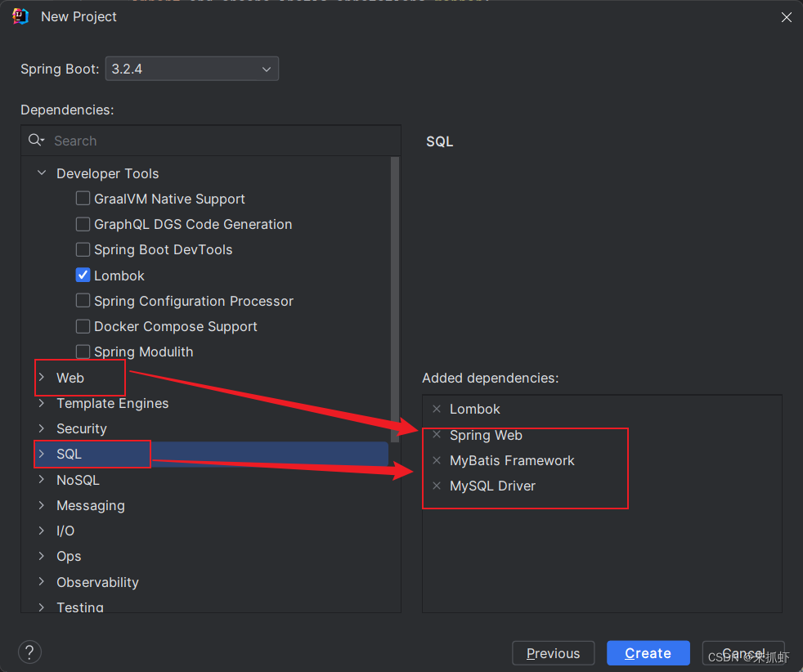Image resolution: width=803 pixels, height=672 pixels.
Task: Select the Observability category label
Action: pyautogui.click(x=98, y=582)
